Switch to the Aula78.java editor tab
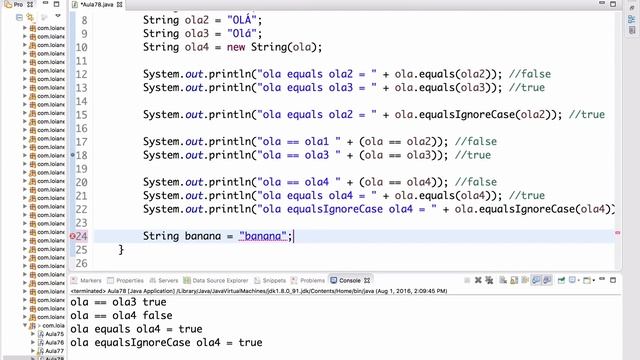640x360 pixels. (x=97, y=4)
